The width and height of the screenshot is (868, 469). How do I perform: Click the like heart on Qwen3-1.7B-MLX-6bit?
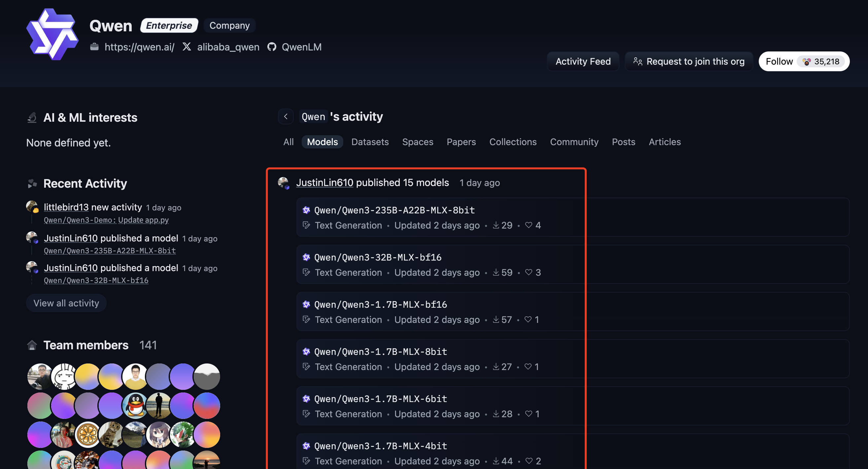pyautogui.click(x=529, y=414)
